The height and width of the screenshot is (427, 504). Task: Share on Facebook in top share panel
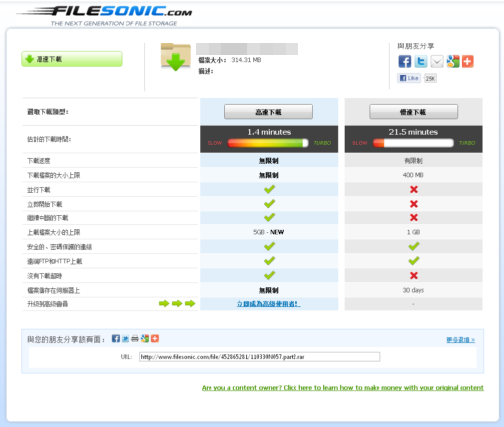pos(405,61)
